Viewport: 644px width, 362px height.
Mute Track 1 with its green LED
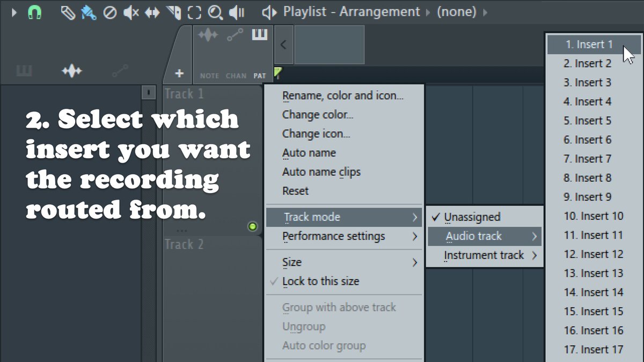tap(253, 226)
